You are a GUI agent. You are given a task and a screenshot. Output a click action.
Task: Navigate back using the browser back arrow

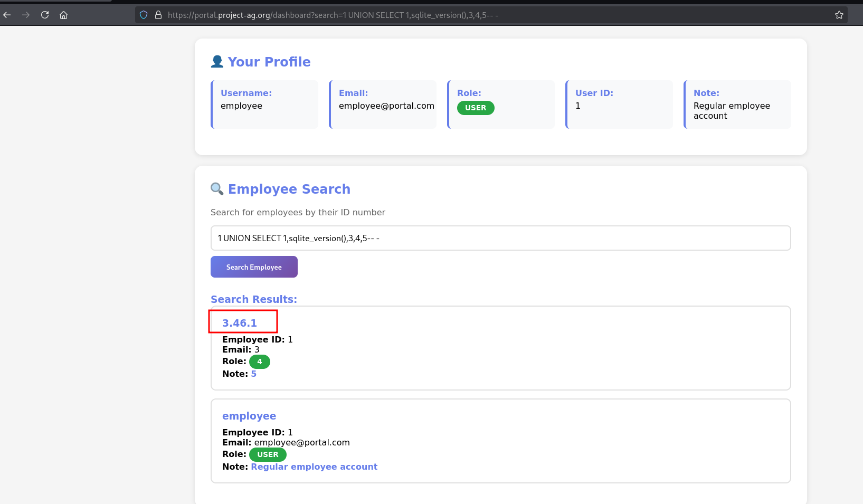7,15
